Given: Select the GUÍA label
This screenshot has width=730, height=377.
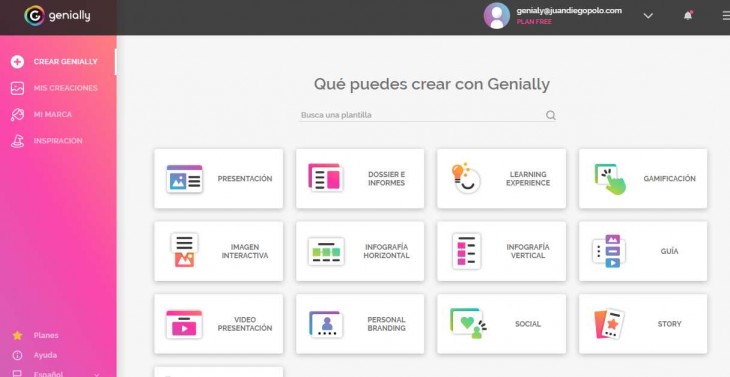Looking at the screenshot, I should [669, 251].
